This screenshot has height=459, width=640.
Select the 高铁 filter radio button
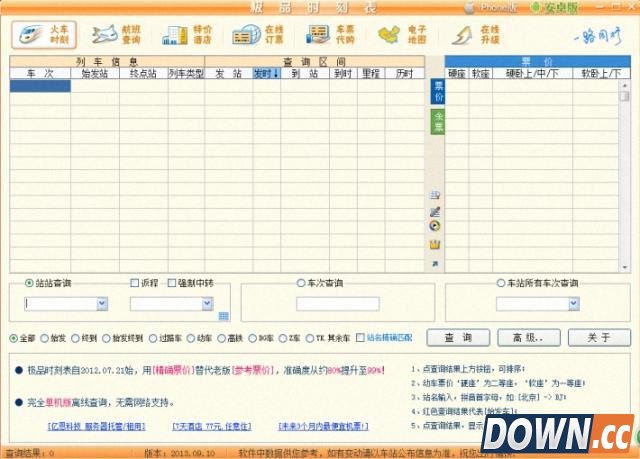pos(221,338)
